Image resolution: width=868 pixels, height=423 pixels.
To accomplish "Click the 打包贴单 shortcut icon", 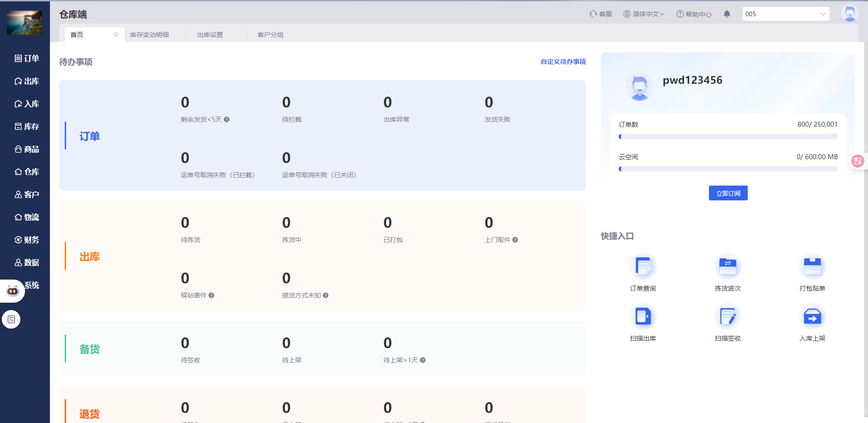I will coord(812,267).
